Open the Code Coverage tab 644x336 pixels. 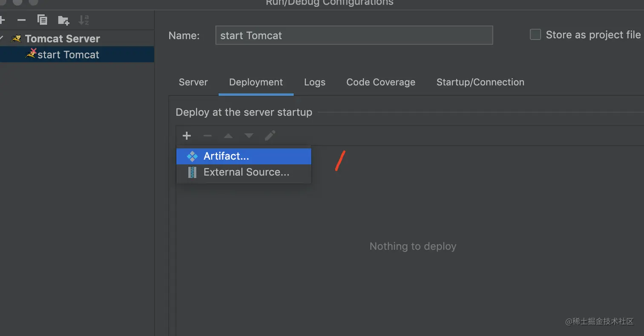click(x=381, y=82)
